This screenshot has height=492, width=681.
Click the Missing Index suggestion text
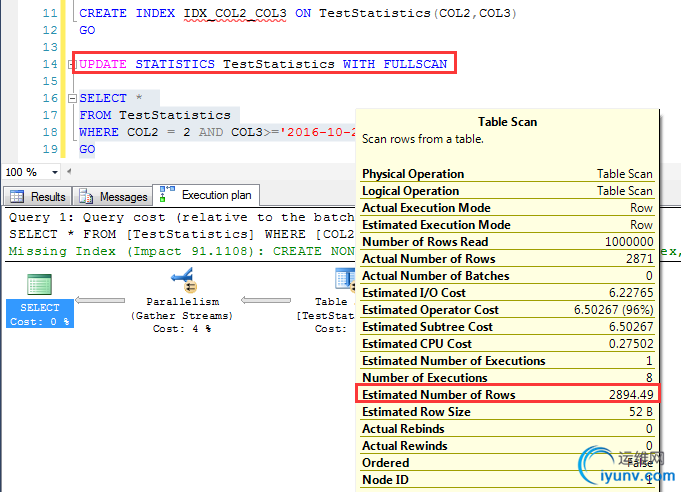tap(182, 251)
